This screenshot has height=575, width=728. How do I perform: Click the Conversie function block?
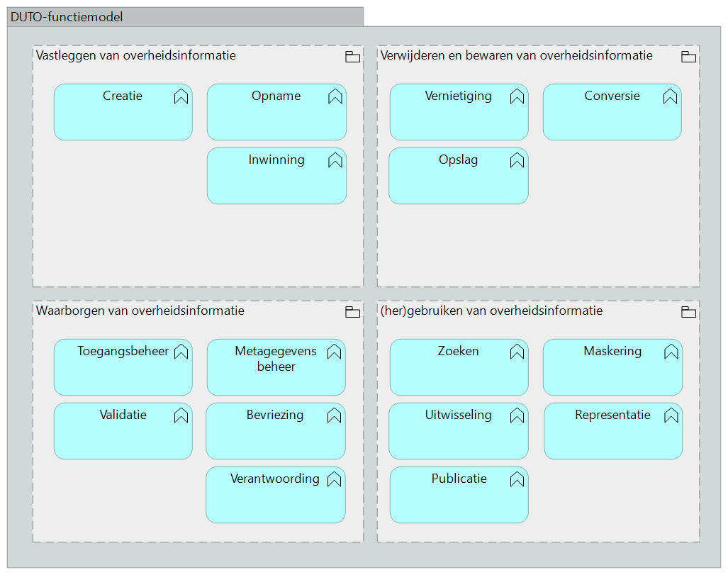coord(612,113)
